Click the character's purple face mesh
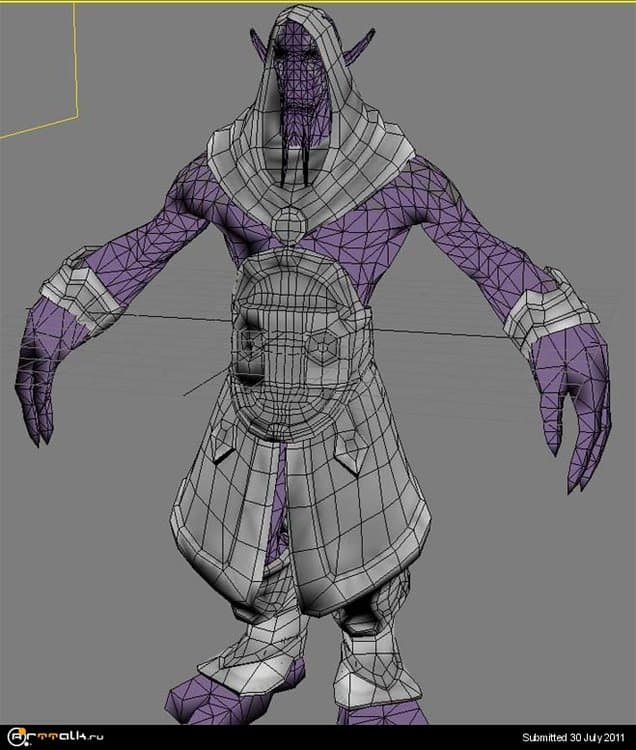 302,80
